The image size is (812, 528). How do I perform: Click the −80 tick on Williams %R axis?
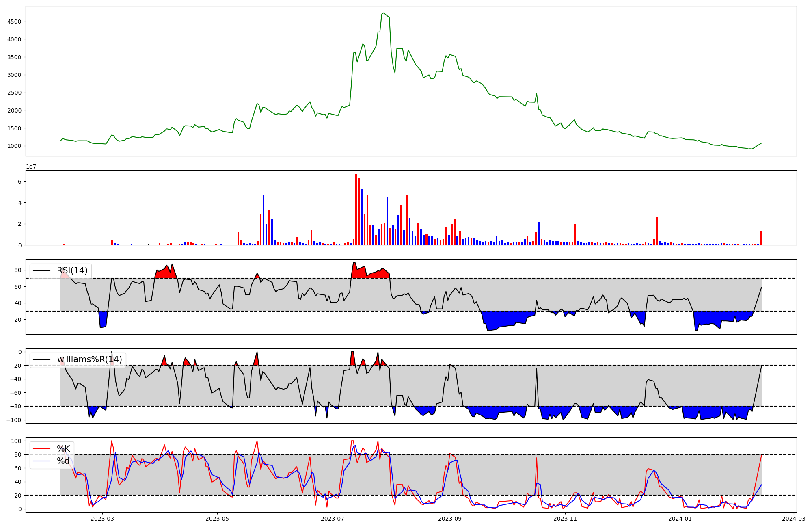click(16, 406)
